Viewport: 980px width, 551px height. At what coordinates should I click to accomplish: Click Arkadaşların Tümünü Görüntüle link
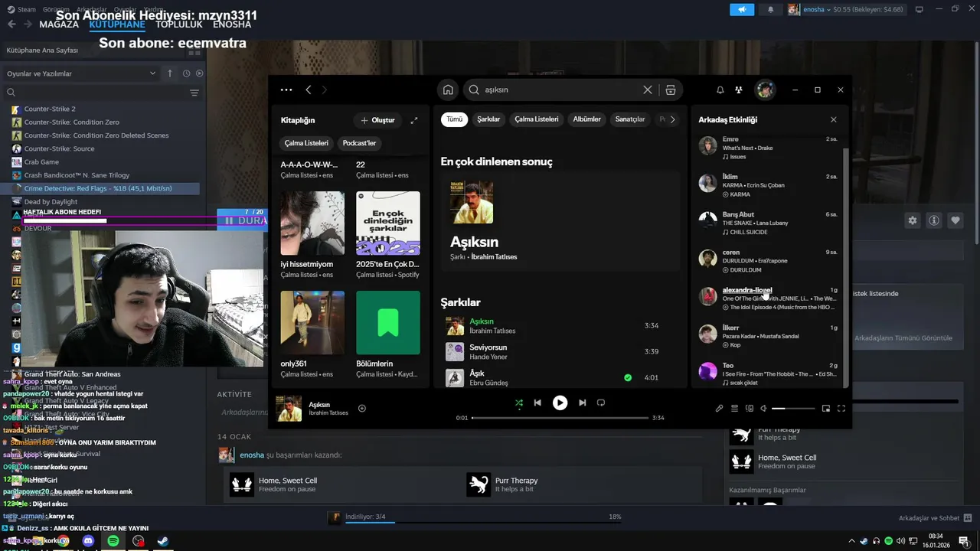click(x=903, y=337)
